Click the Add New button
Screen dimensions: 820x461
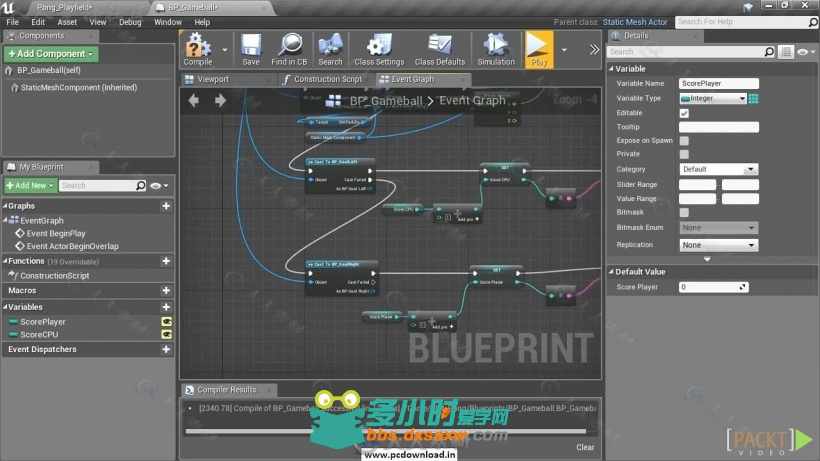[x=30, y=186]
